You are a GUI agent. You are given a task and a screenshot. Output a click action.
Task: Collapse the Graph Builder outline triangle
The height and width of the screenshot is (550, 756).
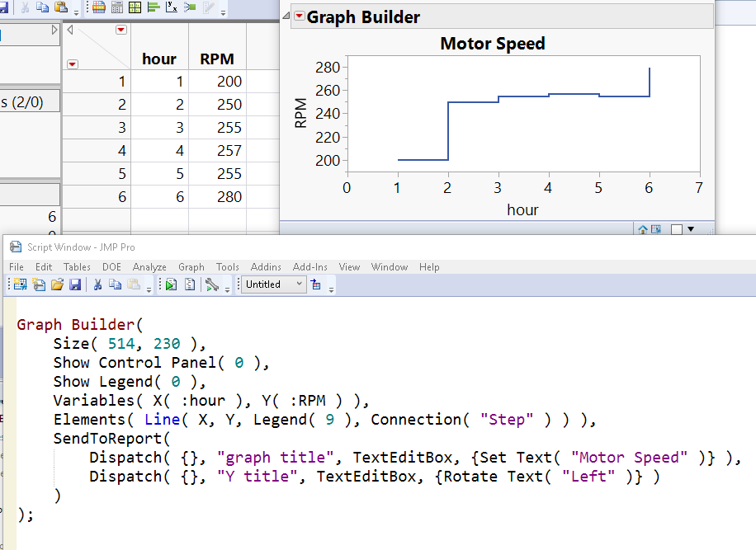[286, 16]
